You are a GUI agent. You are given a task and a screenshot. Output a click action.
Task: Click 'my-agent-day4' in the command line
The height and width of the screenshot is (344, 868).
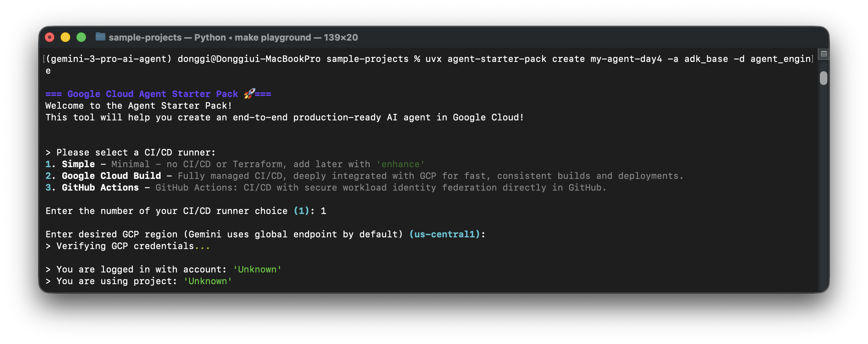click(626, 59)
